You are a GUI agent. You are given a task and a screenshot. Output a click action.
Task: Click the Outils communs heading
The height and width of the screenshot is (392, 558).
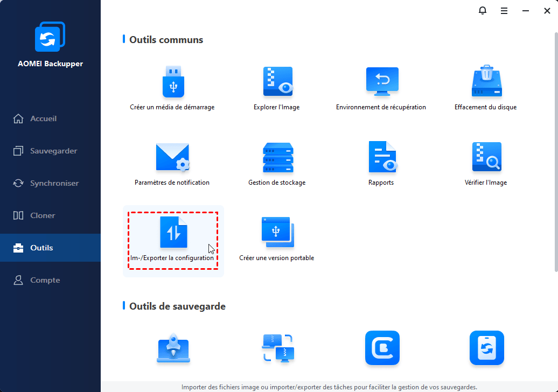(x=166, y=39)
